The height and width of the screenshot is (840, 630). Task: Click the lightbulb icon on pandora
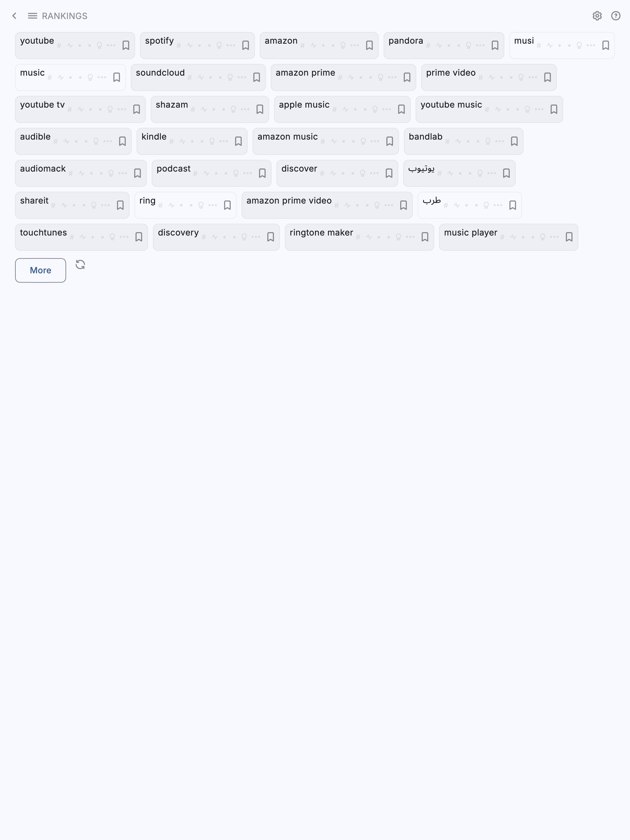click(469, 46)
